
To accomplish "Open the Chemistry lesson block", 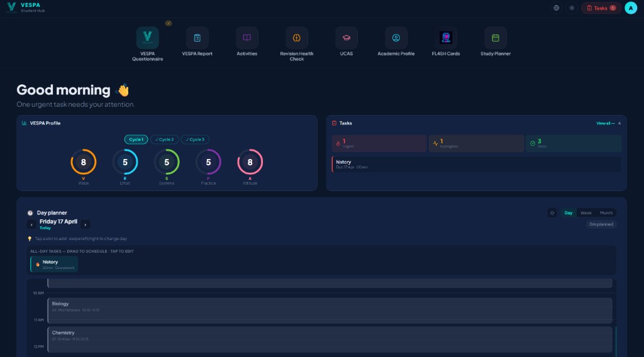I will (330, 340).
